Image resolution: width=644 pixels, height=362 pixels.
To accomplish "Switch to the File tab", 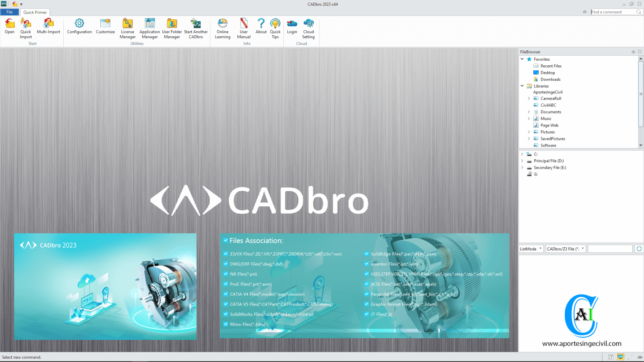I will coord(9,12).
